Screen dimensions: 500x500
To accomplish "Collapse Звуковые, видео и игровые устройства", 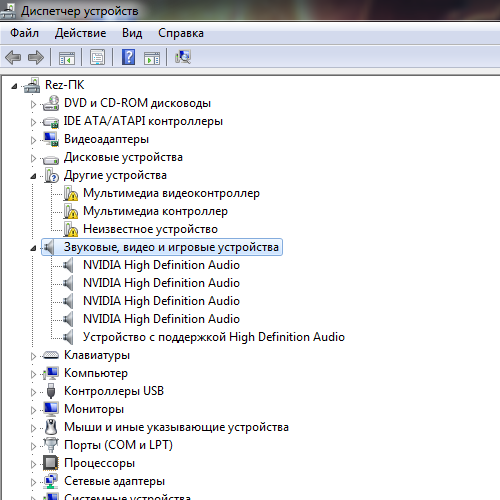I will pyautogui.click(x=33, y=248).
